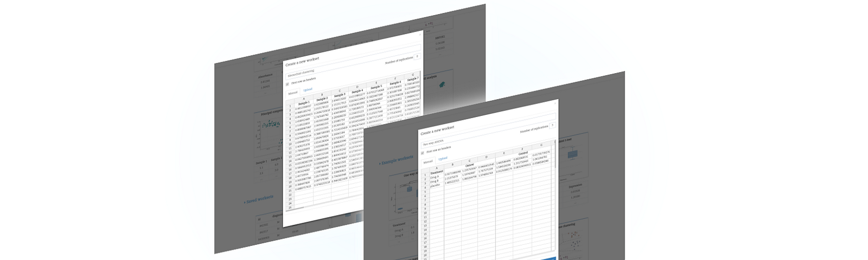The width and height of the screenshot is (868, 260).
Task: Toggle 'First row as headers' in Hierarchical clustering dialog
Action: tap(288, 83)
